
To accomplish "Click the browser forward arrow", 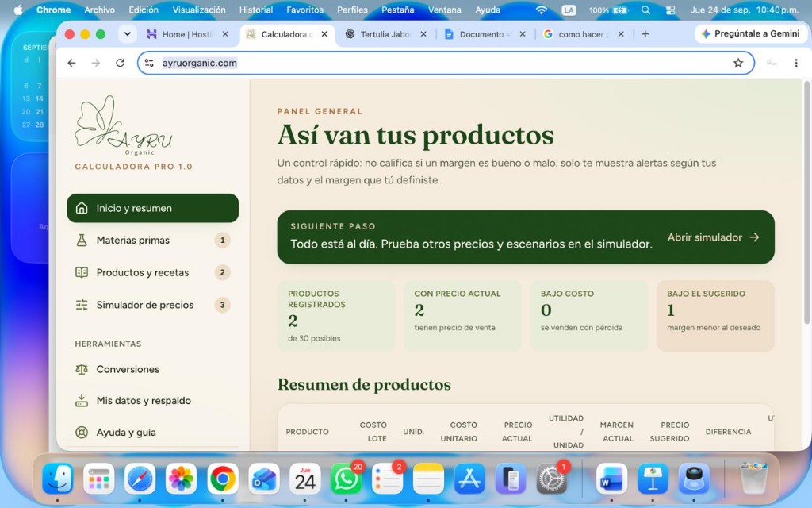I will [96, 63].
